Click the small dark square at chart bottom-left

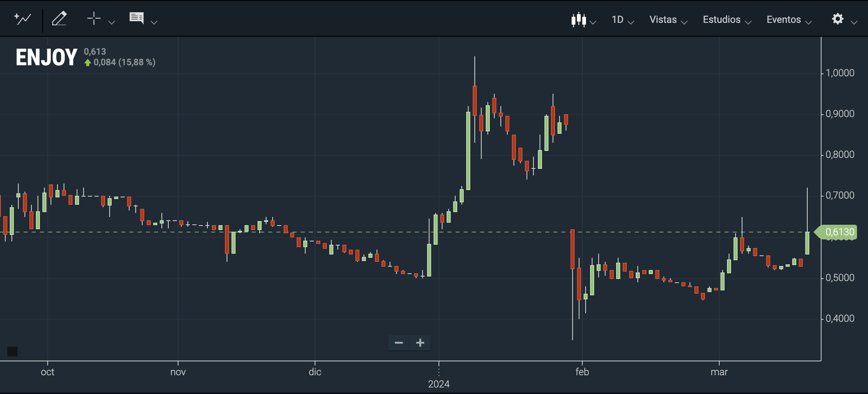pos(12,352)
